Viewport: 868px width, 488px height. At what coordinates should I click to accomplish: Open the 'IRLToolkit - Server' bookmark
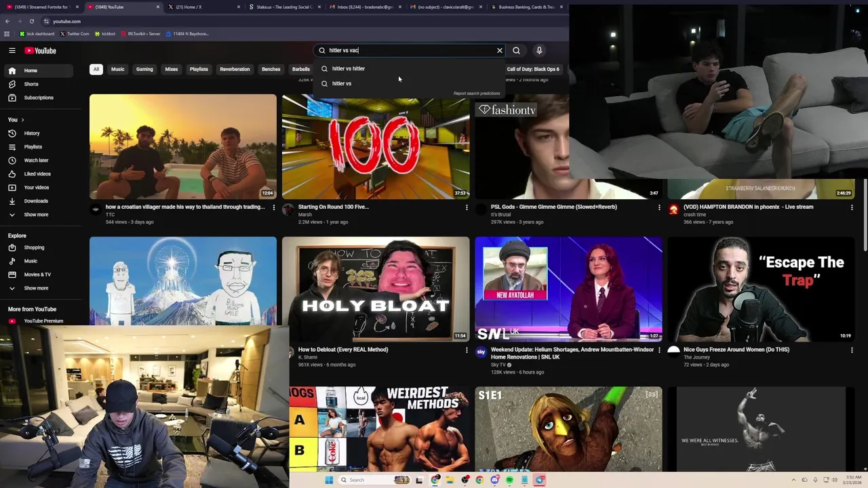[x=140, y=33]
